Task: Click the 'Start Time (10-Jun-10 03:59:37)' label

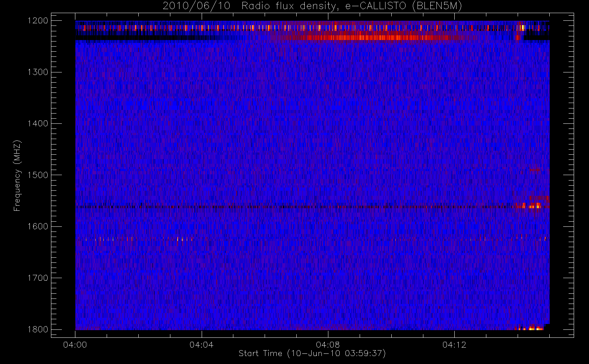Action: pos(312,353)
